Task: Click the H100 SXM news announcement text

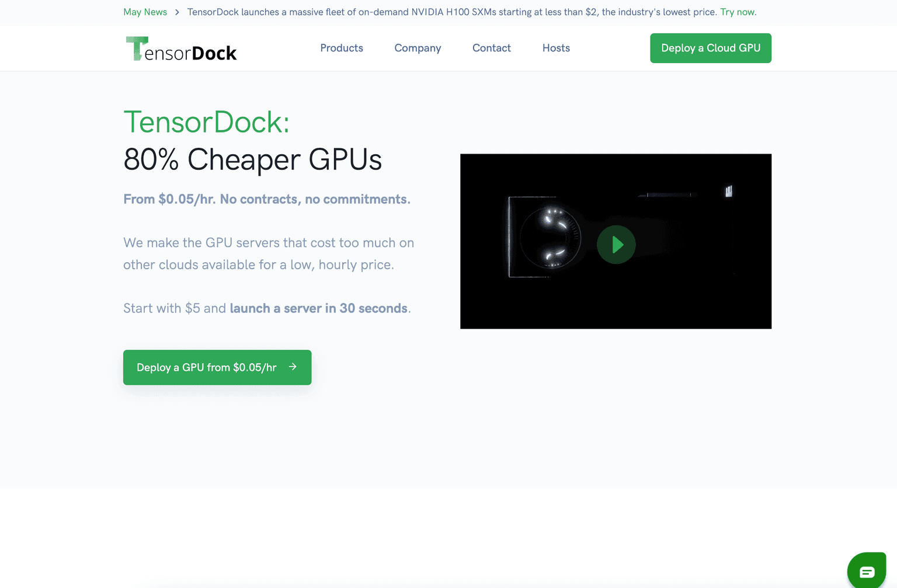Action: (x=452, y=12)
